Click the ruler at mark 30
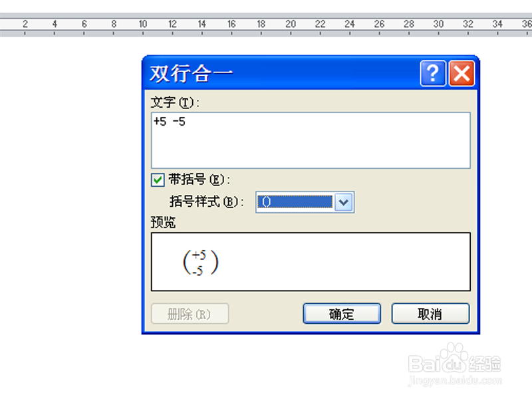 point(438,24)
